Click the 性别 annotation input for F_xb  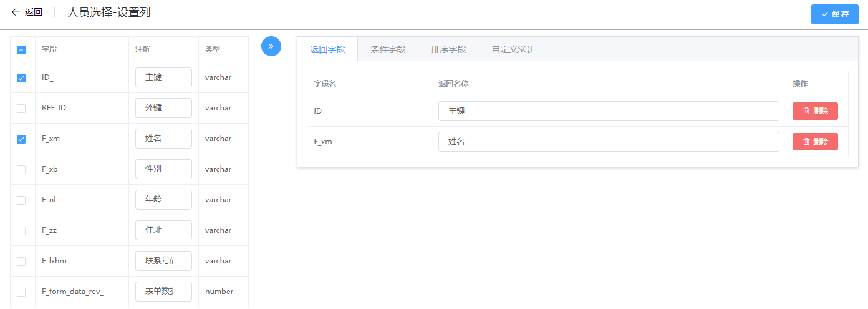tap(163, 169)
